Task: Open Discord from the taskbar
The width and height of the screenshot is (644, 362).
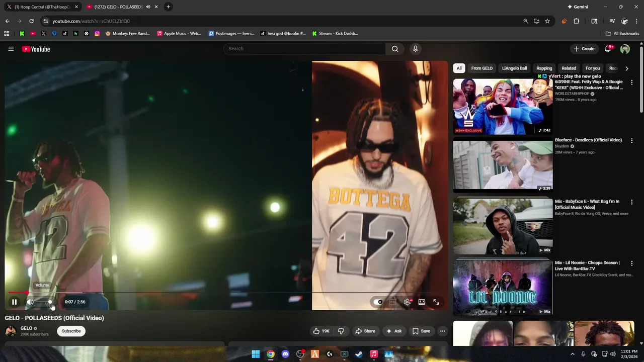Action: pos(285,354)
